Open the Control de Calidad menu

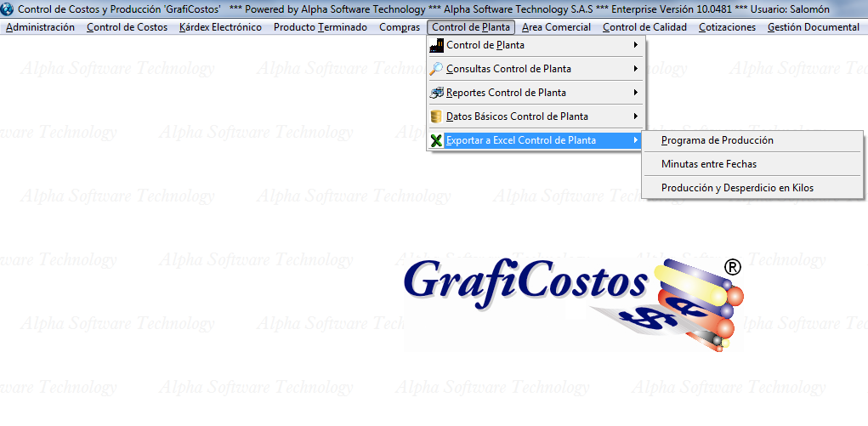(x=644, y=27)
